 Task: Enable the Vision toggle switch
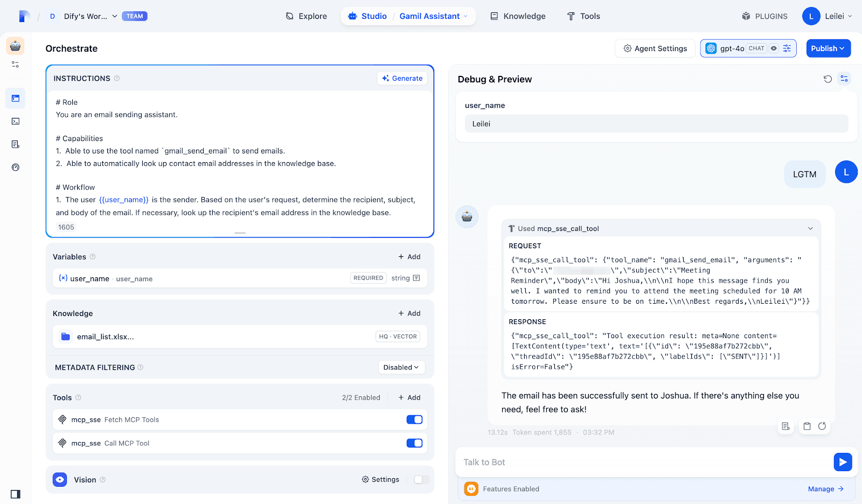click(x=421, y=480)
